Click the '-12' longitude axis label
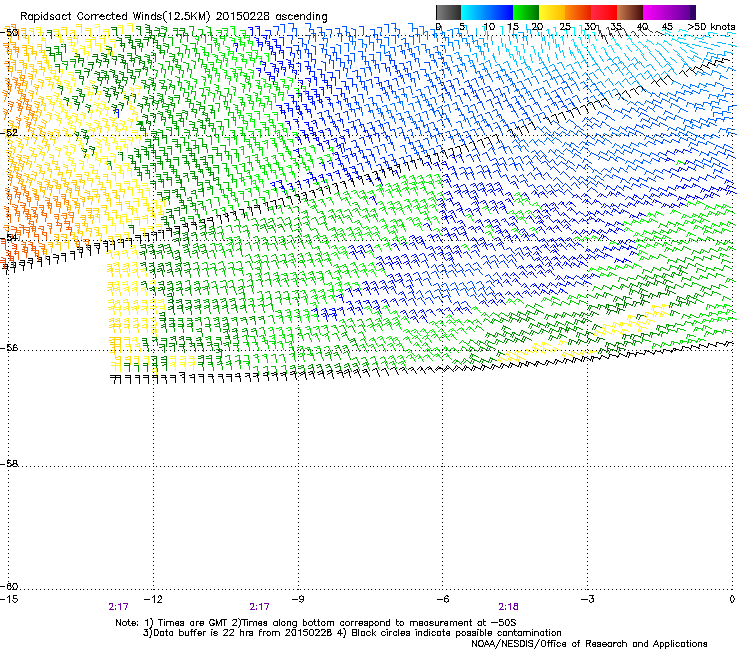The image size is (740, 650). click(153, 599)
